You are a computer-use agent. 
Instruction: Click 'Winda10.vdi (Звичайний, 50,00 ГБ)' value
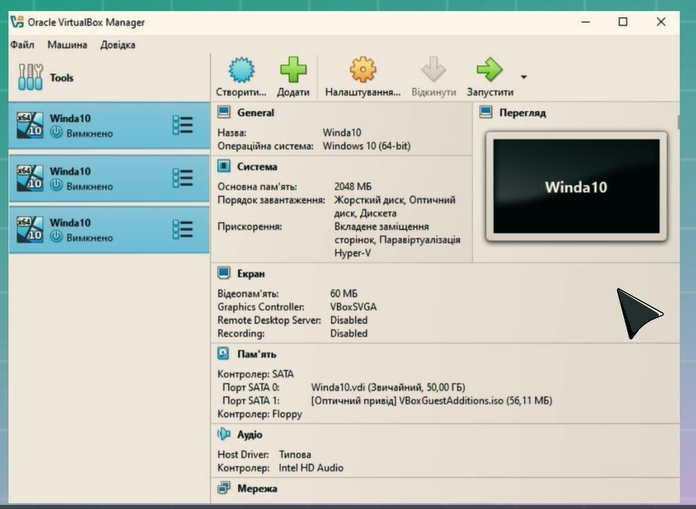point(388,387)
